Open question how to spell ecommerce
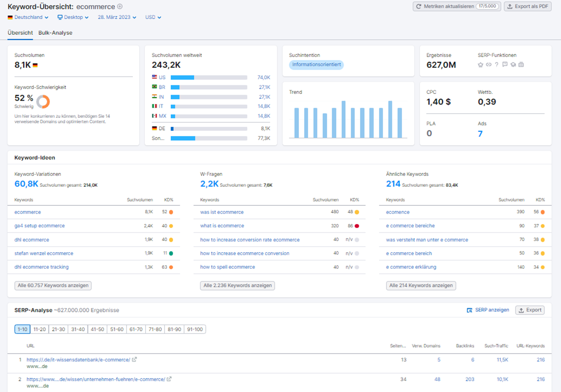The width and height of the screenshot is (561, 392). [x=227, y=267]
